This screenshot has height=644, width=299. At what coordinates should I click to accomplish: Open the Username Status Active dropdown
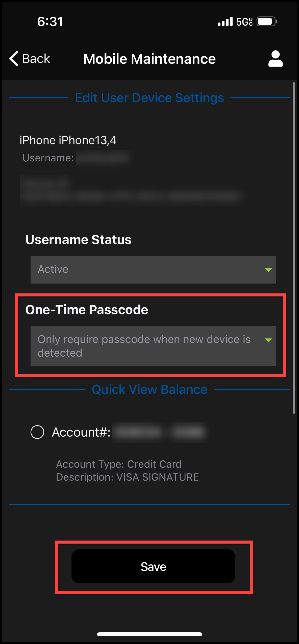click(x=146, y=270)
